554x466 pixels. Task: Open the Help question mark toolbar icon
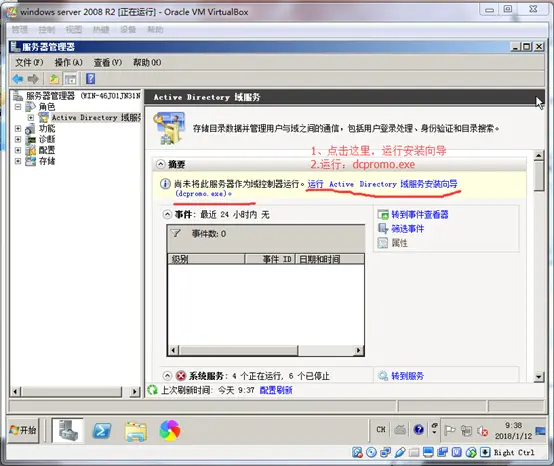pyautogui.click(x=90, y=78)
